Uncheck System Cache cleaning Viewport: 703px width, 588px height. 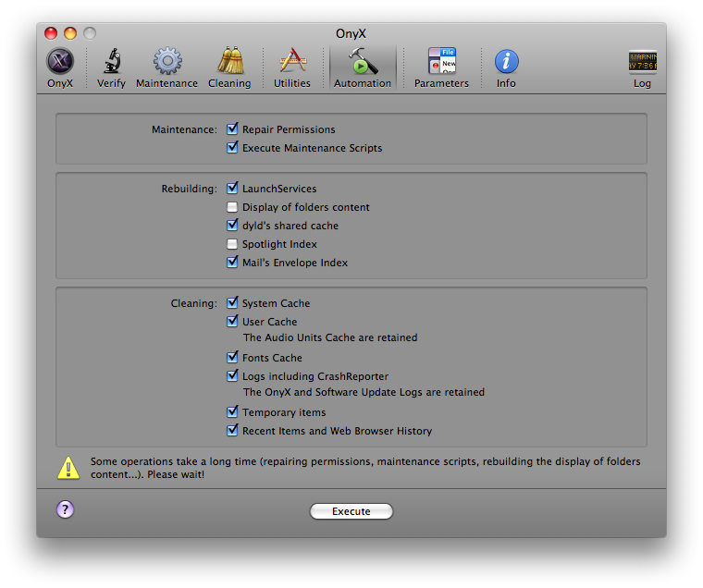click(x=232, y=303)
